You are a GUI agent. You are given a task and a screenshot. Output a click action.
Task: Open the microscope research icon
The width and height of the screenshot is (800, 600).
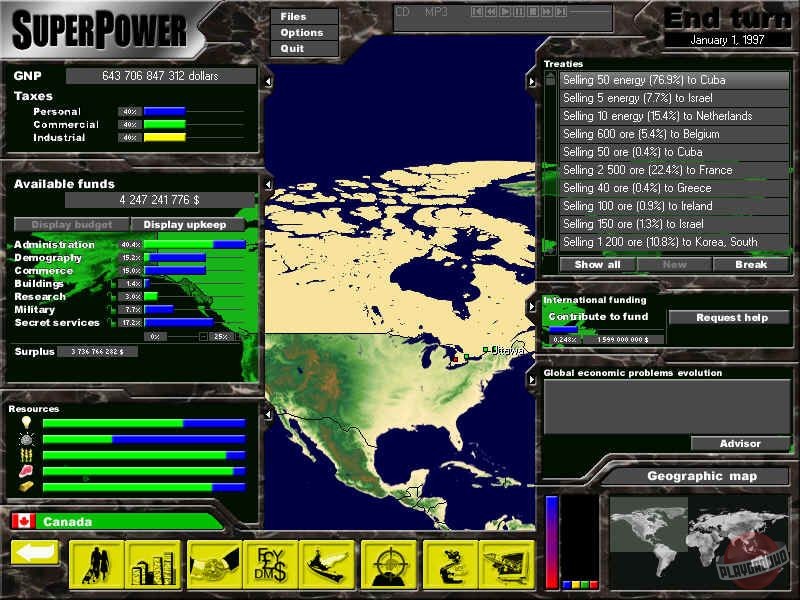(449, 565)
